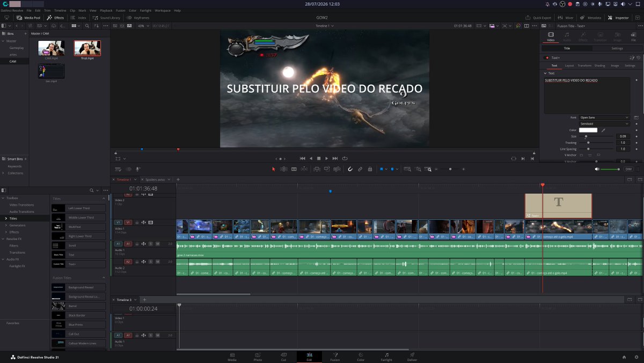This screenshot has height=363, width=644.
Task: Stop playback in the viewer
Action: pyautogui.click(x=318, y=158)
